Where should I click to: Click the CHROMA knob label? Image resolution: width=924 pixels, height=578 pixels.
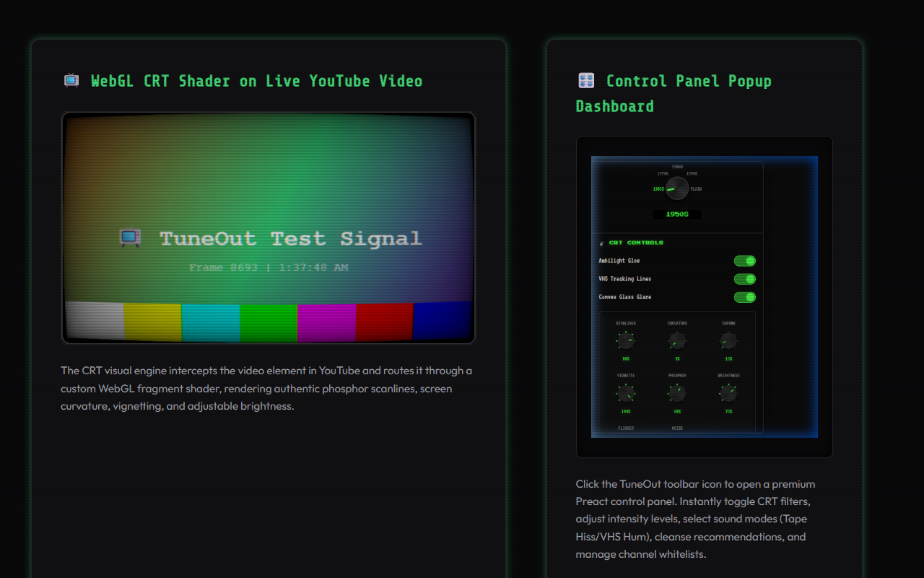pyautogui.click(x=729, y=324)
